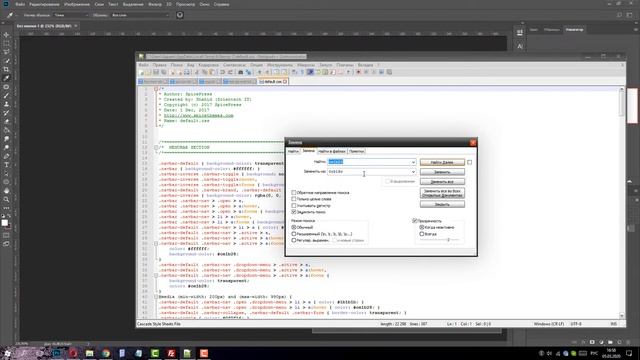Enable 'Учитывать регистр' checkbox
This screenshot has height=360, width=640.
(x=294, y=206)
